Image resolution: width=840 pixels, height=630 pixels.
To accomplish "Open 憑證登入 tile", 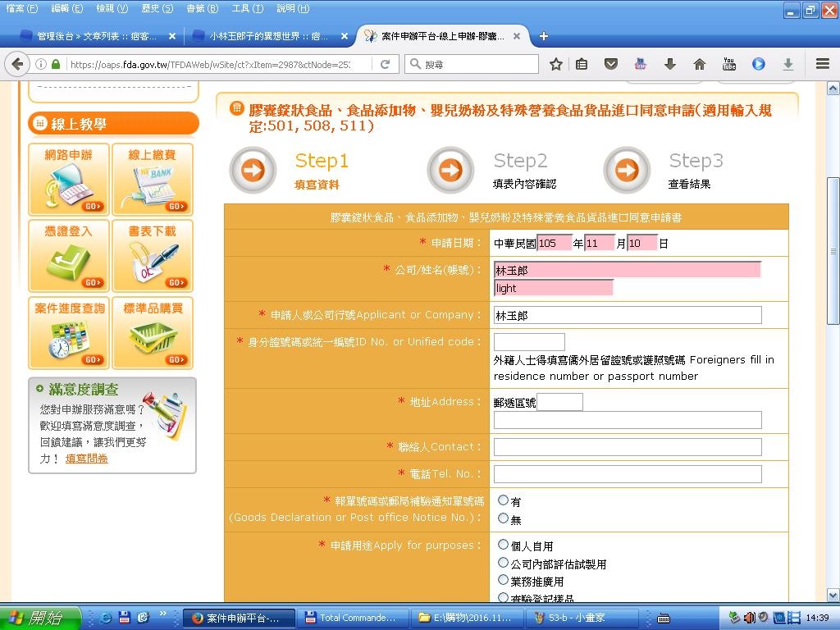I will 69,256.
